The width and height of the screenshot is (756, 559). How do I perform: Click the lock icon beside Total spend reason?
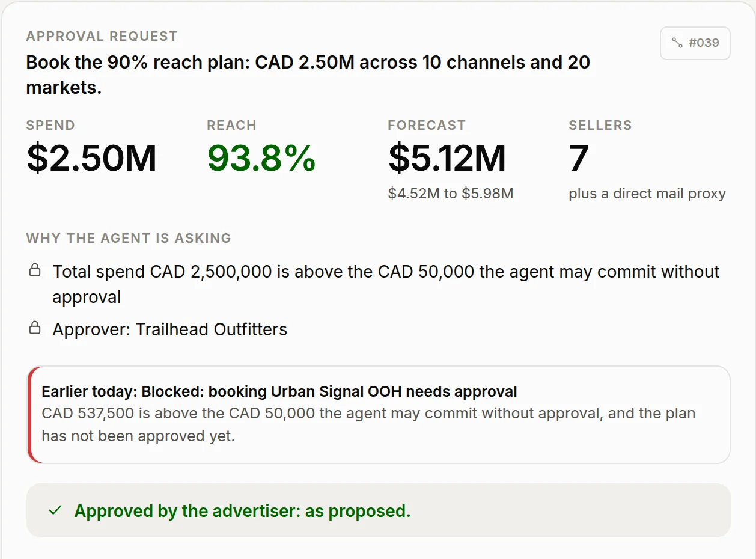point(35,270)
